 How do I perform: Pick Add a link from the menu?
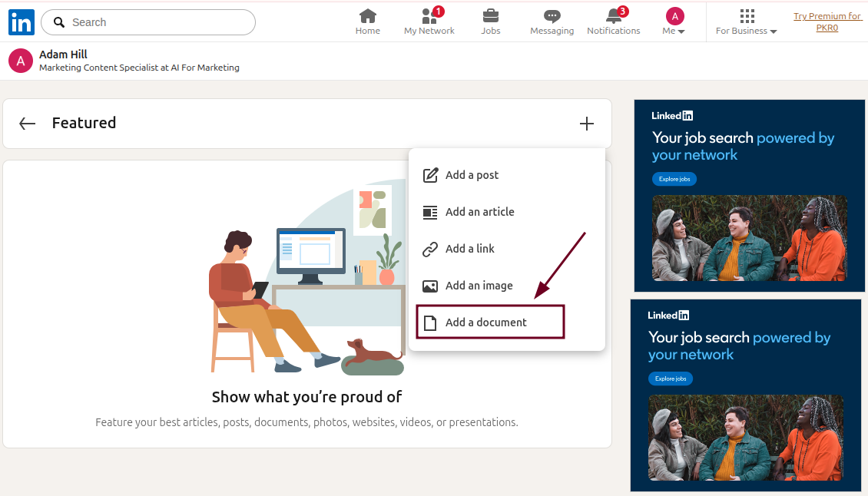tap(469, 249)
